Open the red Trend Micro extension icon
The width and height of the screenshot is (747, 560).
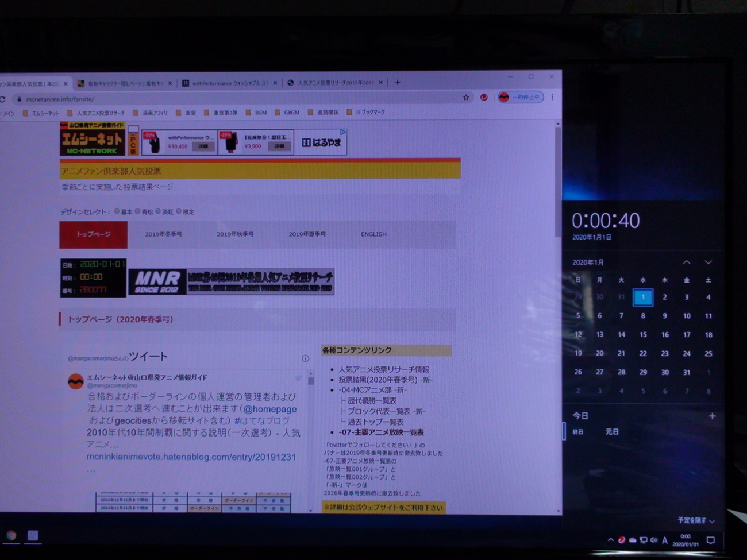pyautogui.click(x=484, y=98)
